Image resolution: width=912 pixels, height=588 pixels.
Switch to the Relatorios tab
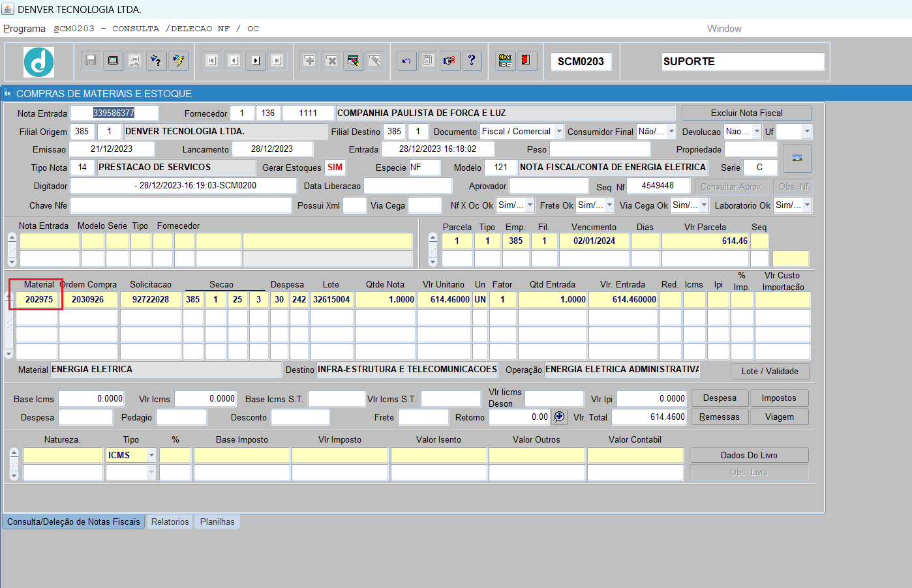tap(170, 522)
